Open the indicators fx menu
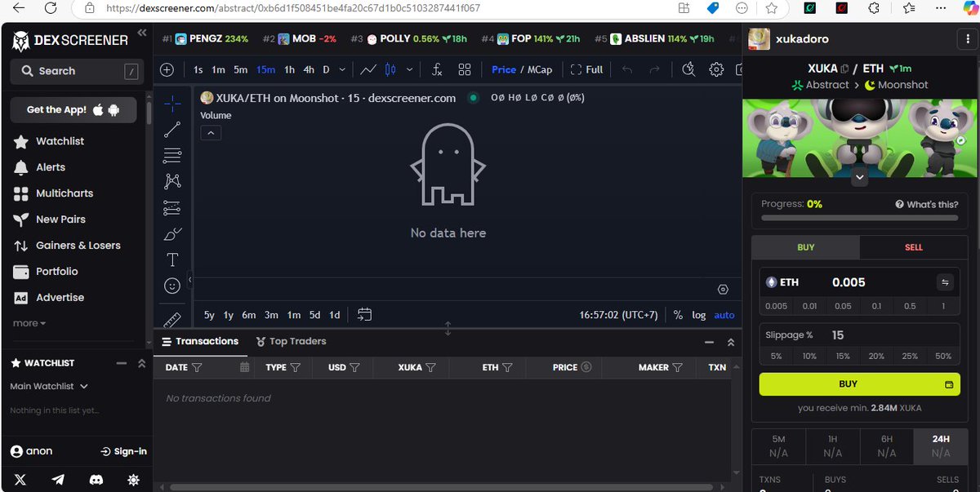This screenshot has width=980, height=492. pos(437,70)
